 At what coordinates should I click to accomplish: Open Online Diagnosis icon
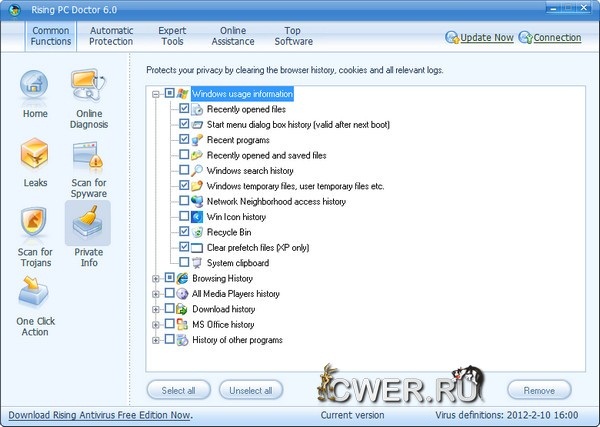pos(88,85)
